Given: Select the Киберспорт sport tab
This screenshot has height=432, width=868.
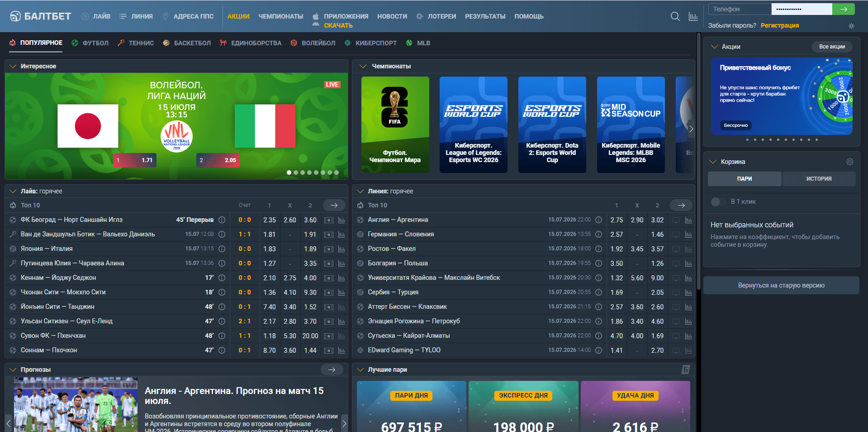Looking at the screenshot, I should tap(370, 43).
